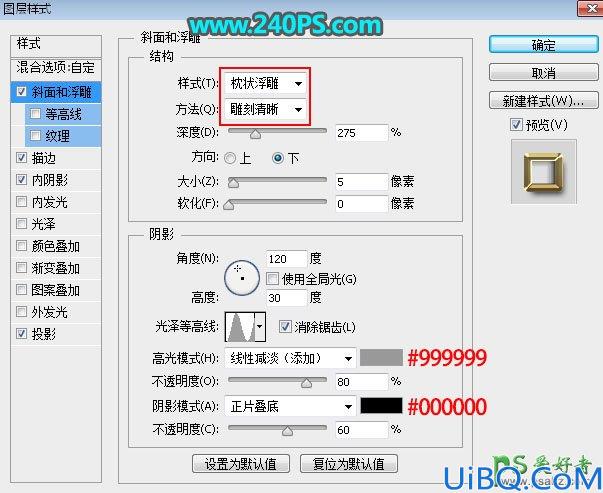Image resolution: width=603 pixels, height=493 pixels.
Task: Open the 描边 style entry
Action: coord(56,158)
